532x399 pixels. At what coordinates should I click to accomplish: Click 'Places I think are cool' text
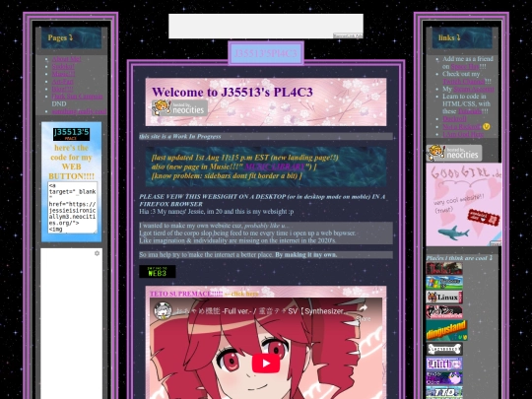tap(459, 258)
